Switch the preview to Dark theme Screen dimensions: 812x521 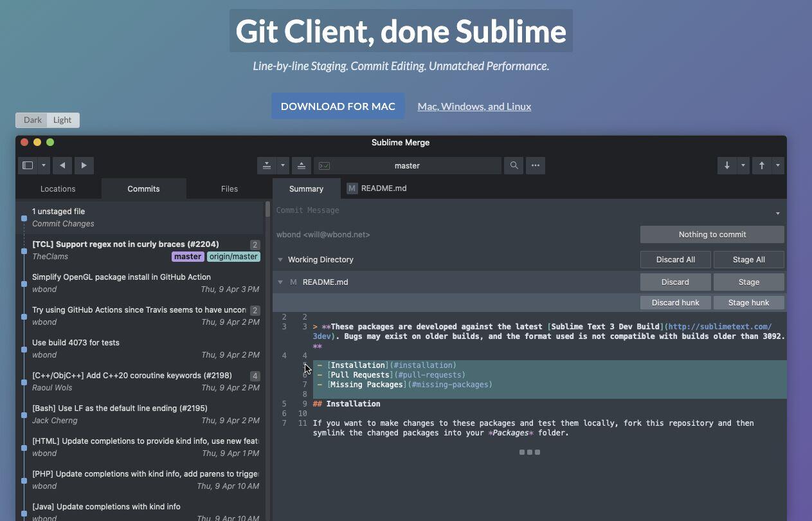click(32, 120)
